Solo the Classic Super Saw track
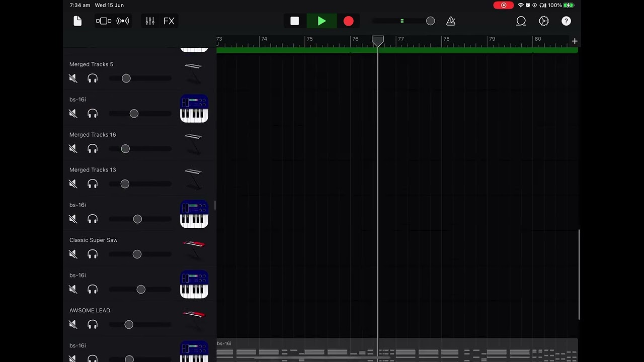 point(93,254)
